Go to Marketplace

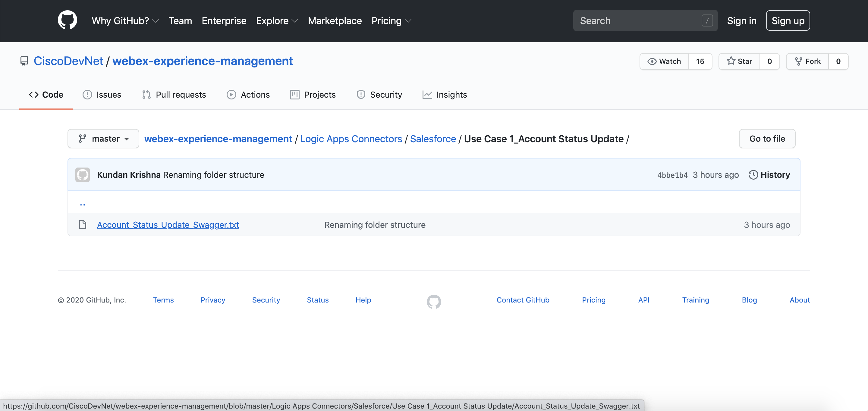pyautogui.click(x=335, y=21)
